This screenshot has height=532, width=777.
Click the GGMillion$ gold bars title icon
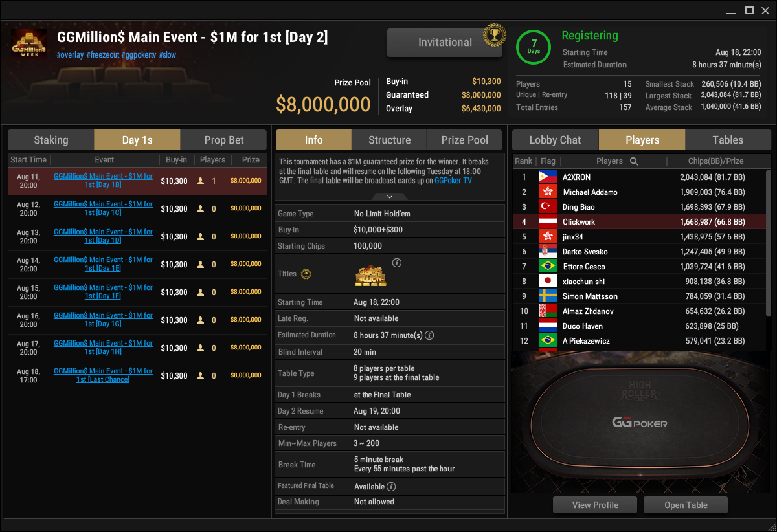click(x=371, y=275)
